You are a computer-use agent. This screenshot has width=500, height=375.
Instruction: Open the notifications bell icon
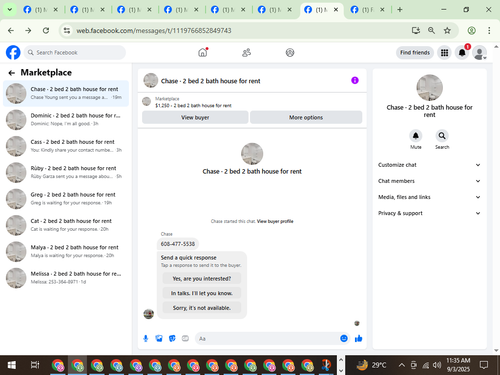coord(462,53)
